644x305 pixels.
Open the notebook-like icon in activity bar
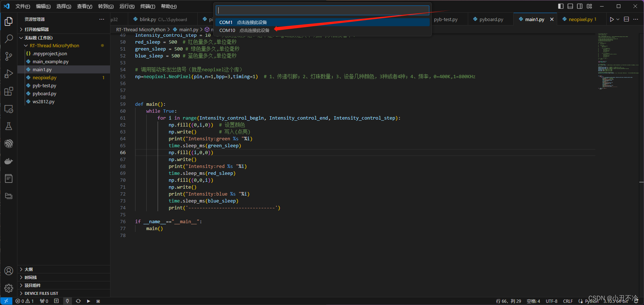point(9,178)
